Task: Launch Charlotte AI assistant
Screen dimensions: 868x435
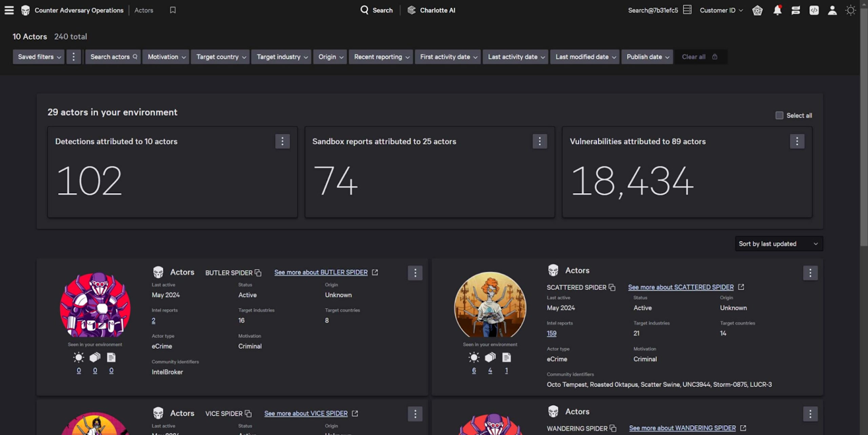Action: point(431,10)
